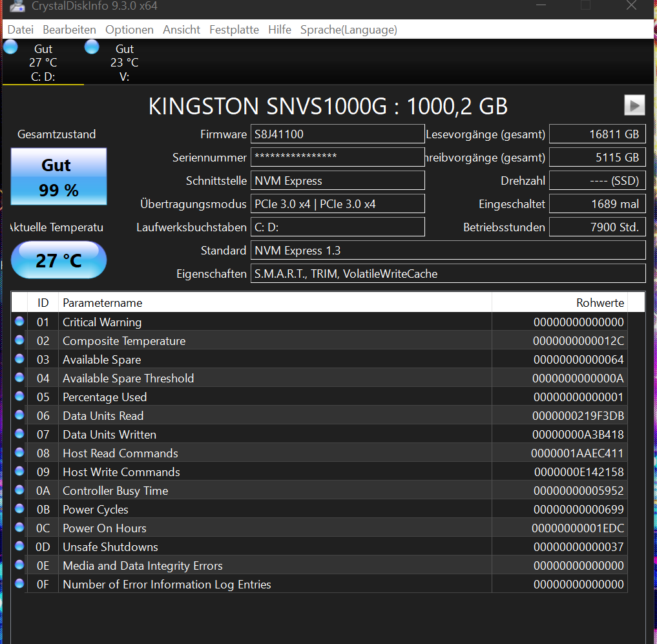This screenshot has width=657, height=644.
Task: Click the Gesamtzustand label
Action: coord(57,134)
